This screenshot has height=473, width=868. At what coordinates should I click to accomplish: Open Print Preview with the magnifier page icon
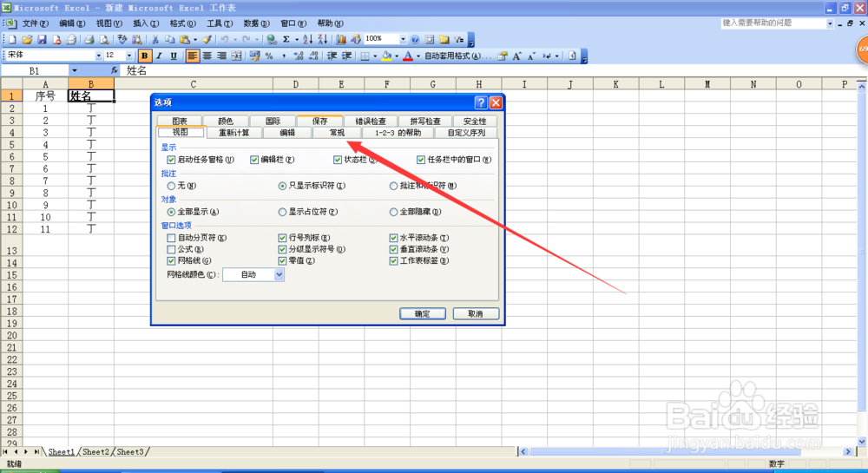(x=104, y=39)
